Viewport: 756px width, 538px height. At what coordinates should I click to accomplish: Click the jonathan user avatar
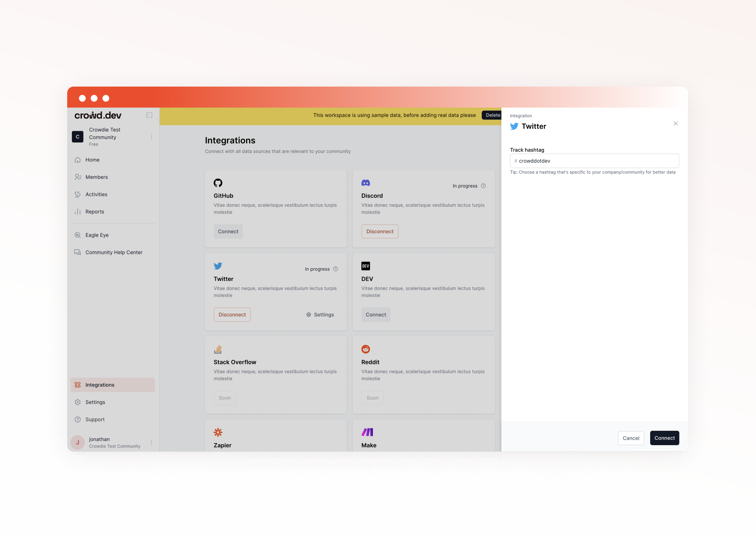tap(78, 443)
